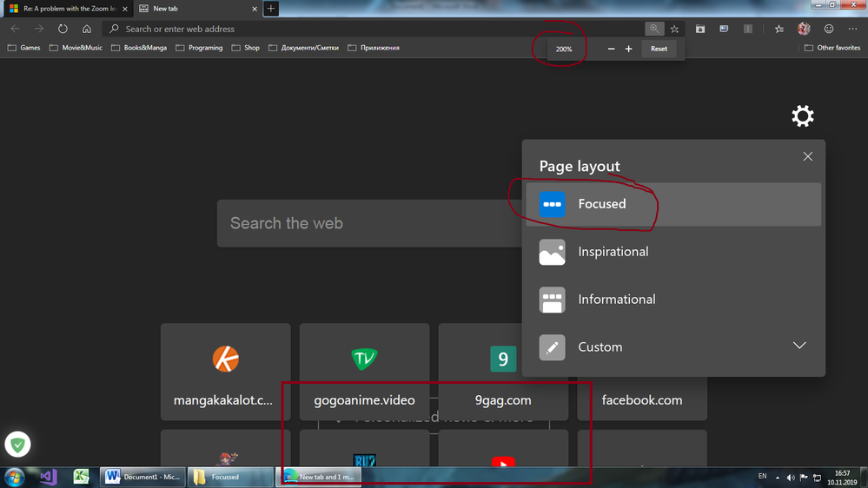Launch Excel from the taskbar
Image resolution: width=868 pixels, height=488 pixels.
[82, 477]
